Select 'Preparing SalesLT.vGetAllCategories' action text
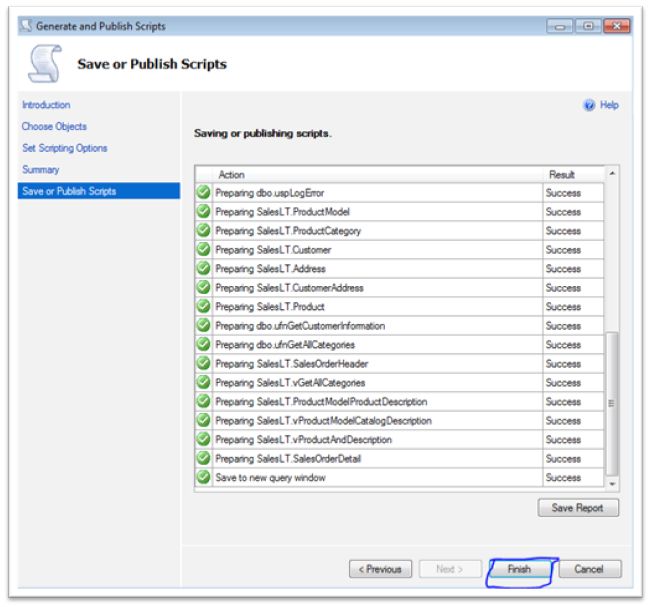The height and width of the screenshot is (607, 650). point(290,383)
